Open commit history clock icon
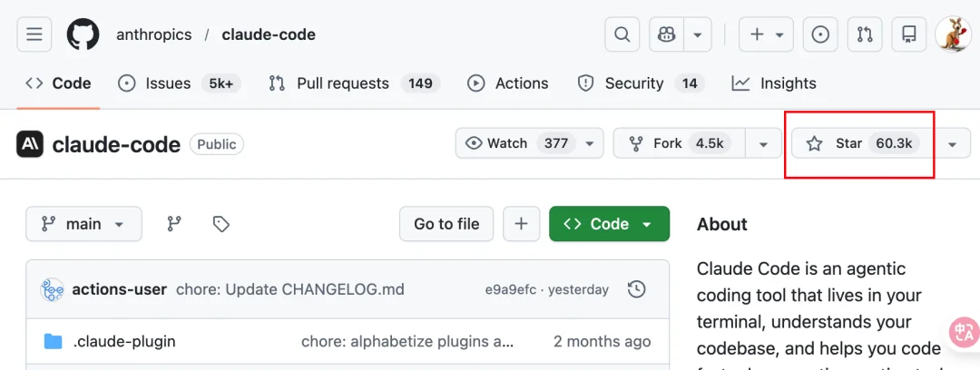 (x=637, y=289)
